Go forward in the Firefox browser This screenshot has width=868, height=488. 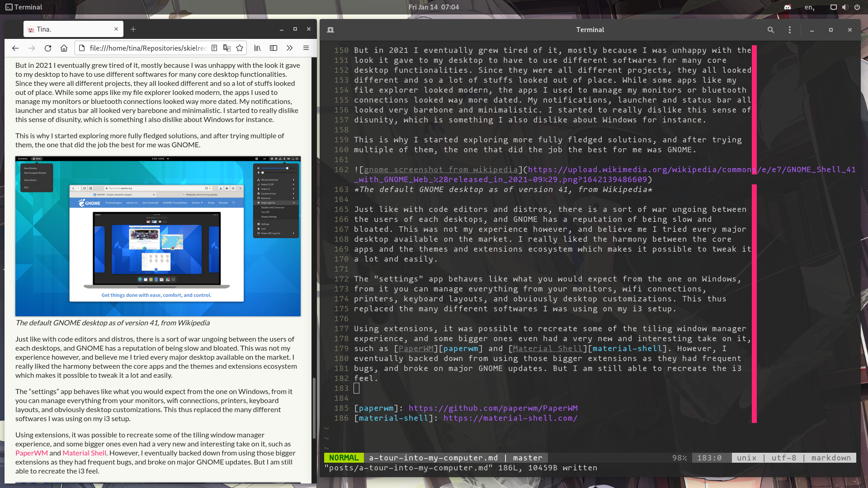(x=32, y=48)
